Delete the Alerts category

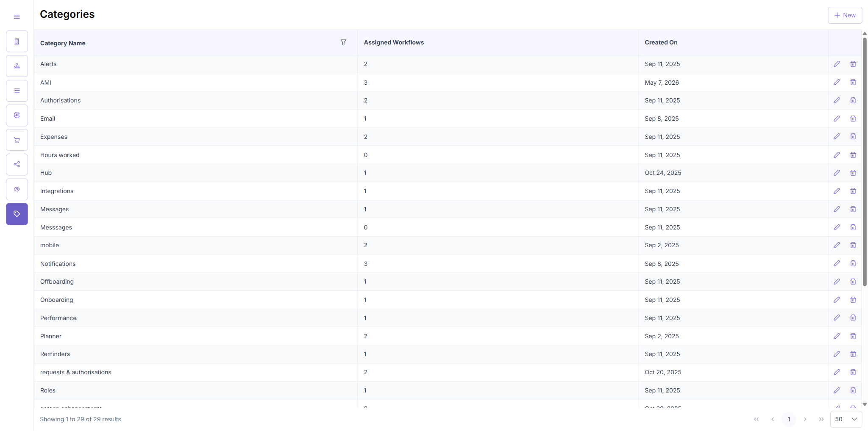coord(853,64)
